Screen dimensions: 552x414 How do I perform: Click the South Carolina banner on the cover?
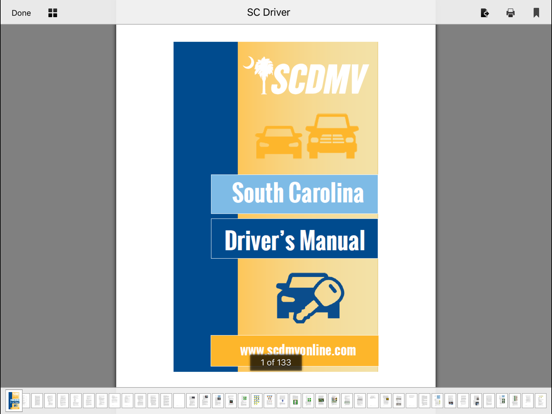click(x=294, y=194)
